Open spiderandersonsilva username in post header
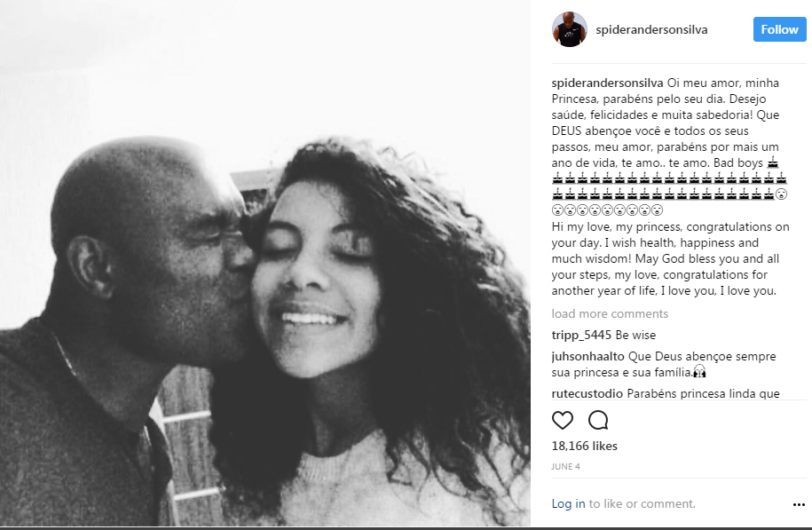This screenshot has height=530, width=812. tap(651, 29)
